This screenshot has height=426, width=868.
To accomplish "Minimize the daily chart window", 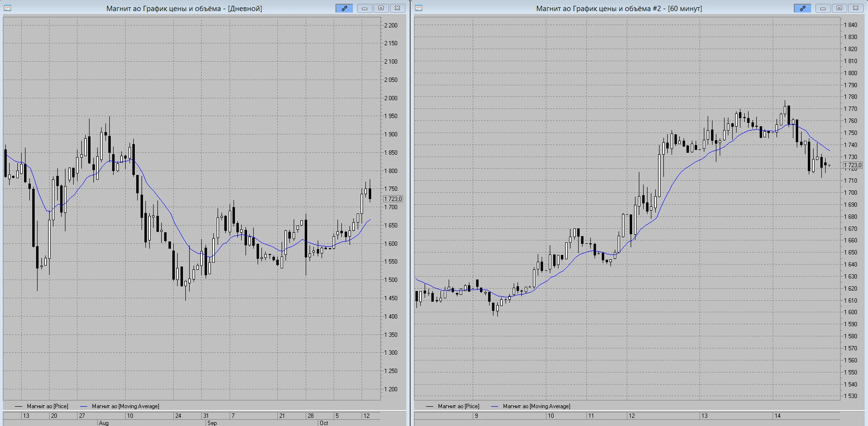I will click(x=364, y=8).
